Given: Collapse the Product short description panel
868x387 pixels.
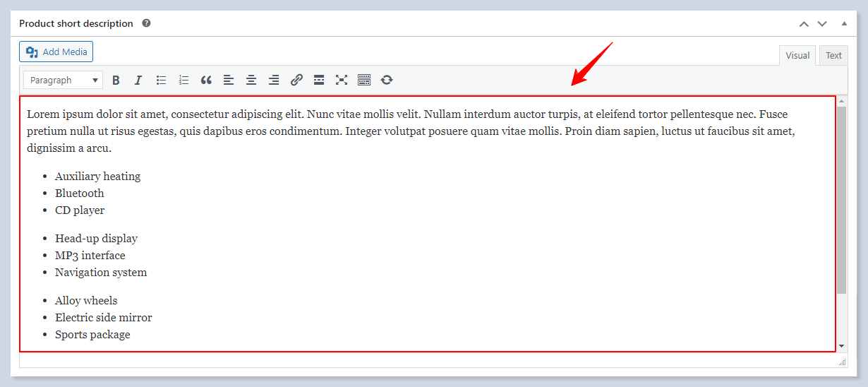Looking at the screenshot, I should (844, 24).
